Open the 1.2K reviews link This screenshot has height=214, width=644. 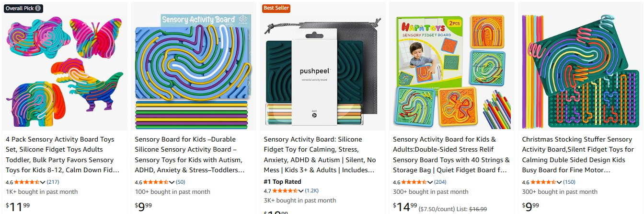311,191
